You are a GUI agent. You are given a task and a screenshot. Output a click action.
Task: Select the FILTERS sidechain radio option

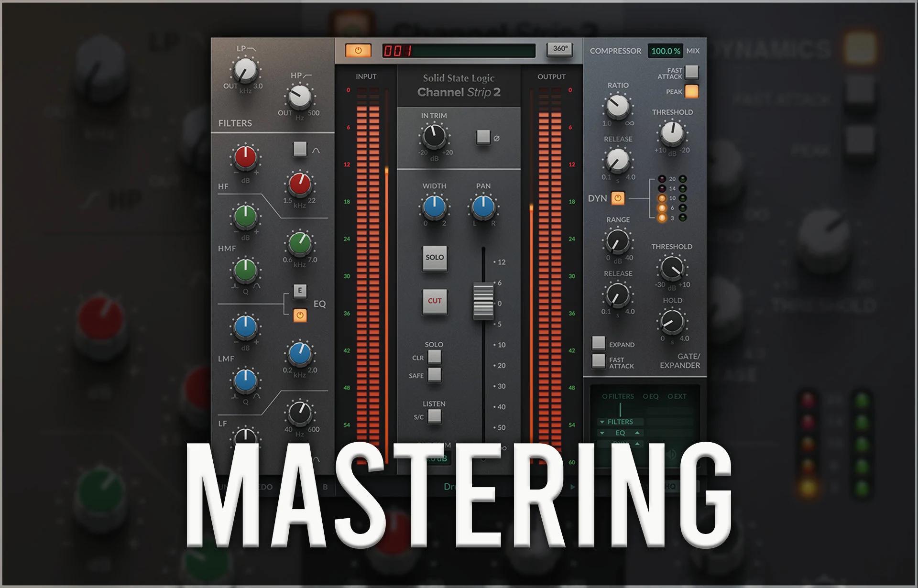pyautogui.click(x=618, y=396)
